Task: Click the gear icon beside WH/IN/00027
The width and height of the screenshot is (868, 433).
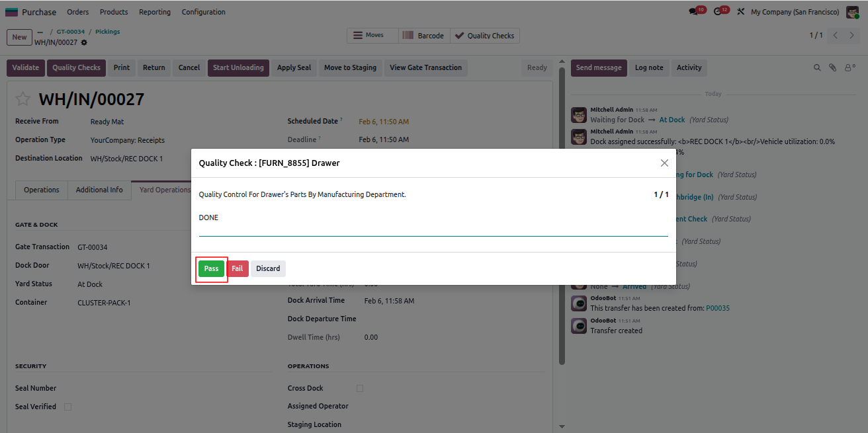Action: [x=84, y=42]
